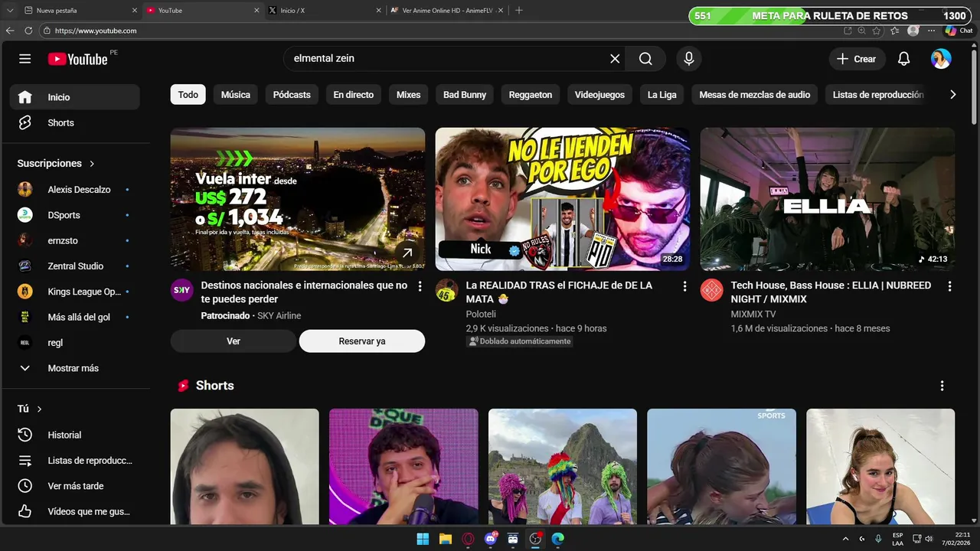Viewport: 980px width, 551px height.
Task: Open a new browser tab with plus
Action: click(519, 10)
